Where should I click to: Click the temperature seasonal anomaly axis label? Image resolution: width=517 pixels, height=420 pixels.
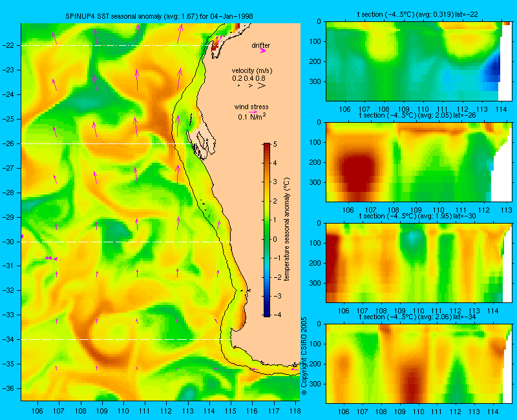pos(286,229)
